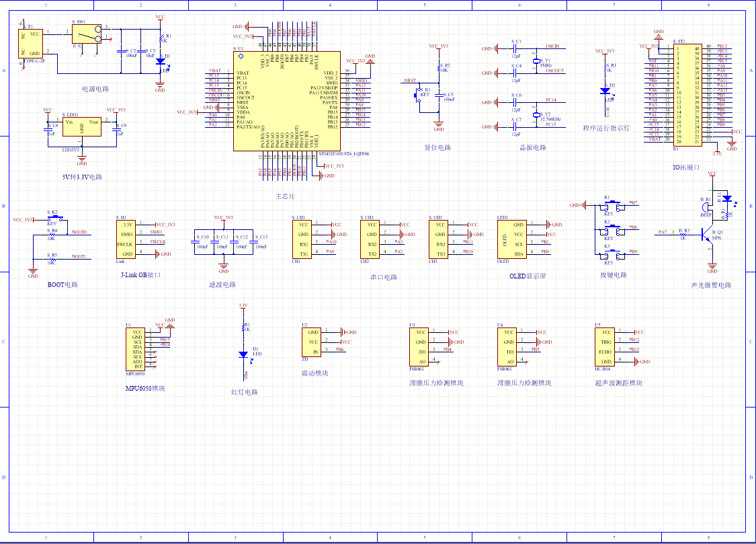Select the 32.768KHz crystal value text
The height and width of the screenshot is (544, 756).
point(550,119)
